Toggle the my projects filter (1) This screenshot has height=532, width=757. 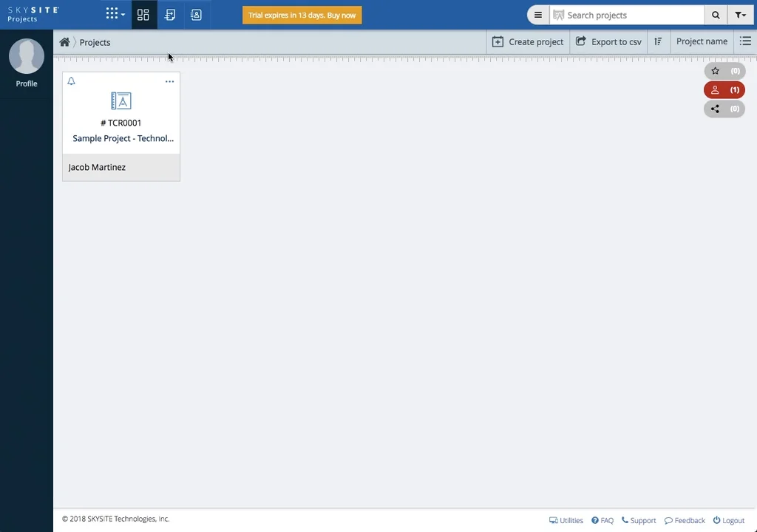coord(724,90)
